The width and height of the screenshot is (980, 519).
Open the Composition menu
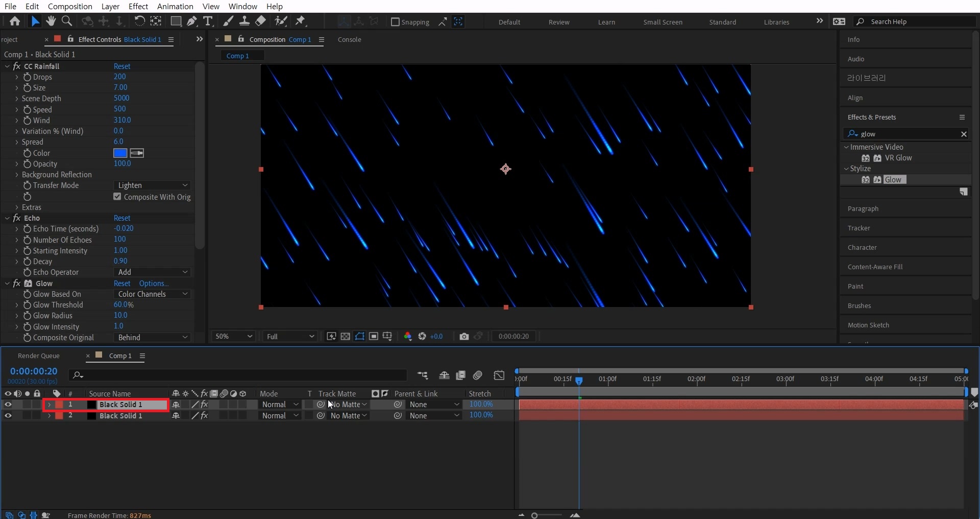pos(70,6)
